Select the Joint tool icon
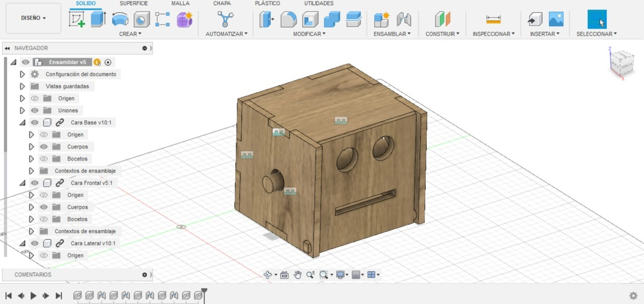The image size is (644, 304). click(404, 19)
